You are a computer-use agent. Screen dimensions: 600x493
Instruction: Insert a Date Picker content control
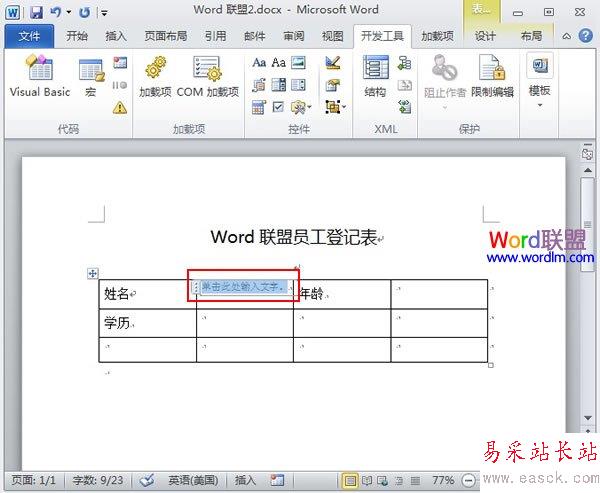[x=259, y=107]
